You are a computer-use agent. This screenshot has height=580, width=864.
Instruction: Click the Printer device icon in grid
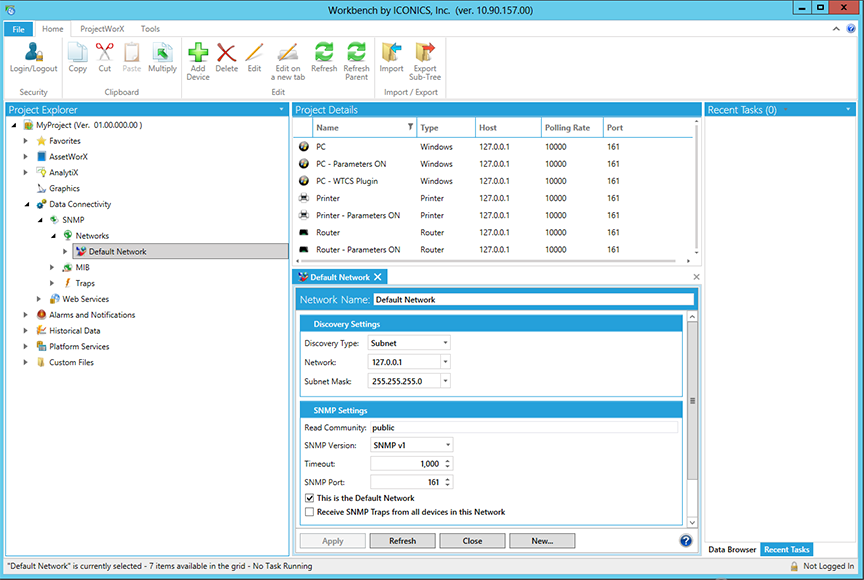[x=304, y=198]
